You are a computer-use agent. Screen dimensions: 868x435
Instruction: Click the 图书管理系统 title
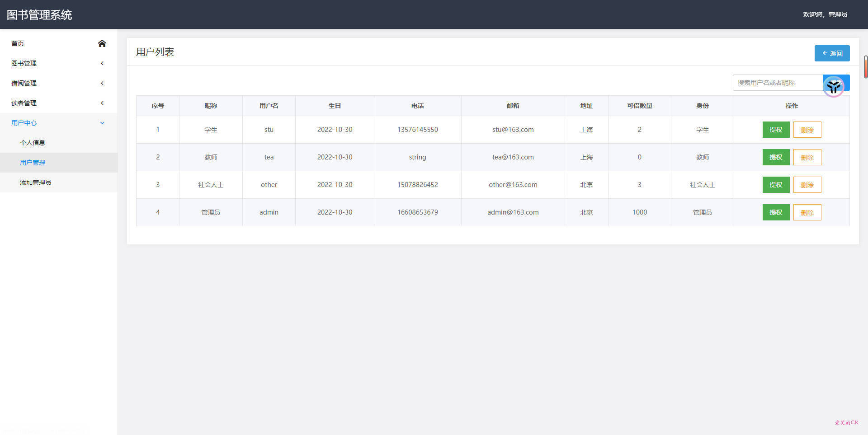39,15
